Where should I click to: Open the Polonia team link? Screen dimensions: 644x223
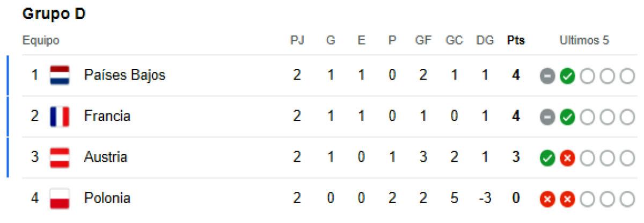point(107,198)
